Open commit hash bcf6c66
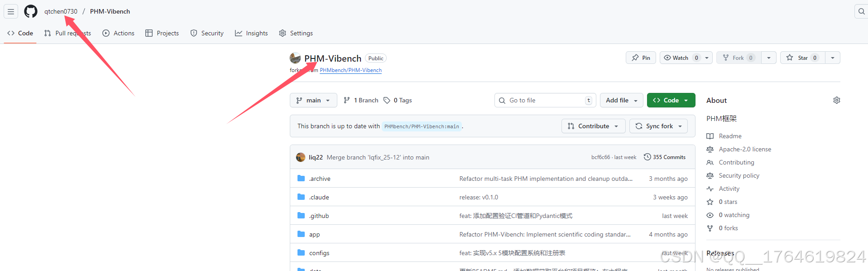868x271 pixels. pyautogui.click(x=600, y=157)
